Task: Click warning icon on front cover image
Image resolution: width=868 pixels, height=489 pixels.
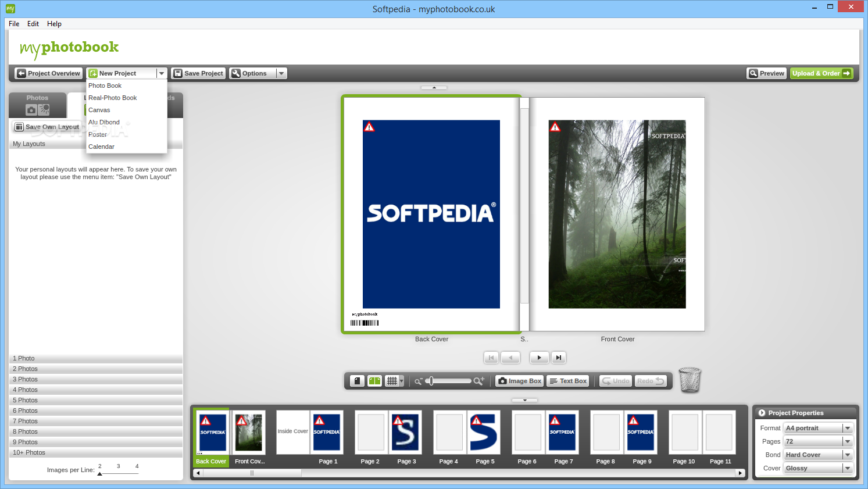Action: (x=555, y=127)
